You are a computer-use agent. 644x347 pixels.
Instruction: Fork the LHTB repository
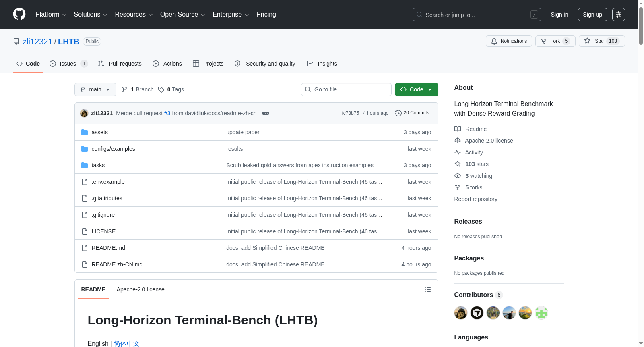tap(555, 41)
